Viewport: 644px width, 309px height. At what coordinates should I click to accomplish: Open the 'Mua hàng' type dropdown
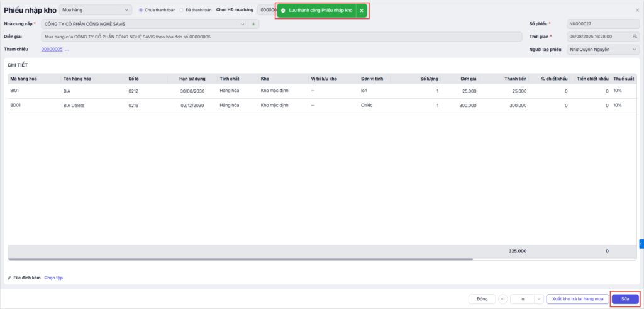coord(96,10)
